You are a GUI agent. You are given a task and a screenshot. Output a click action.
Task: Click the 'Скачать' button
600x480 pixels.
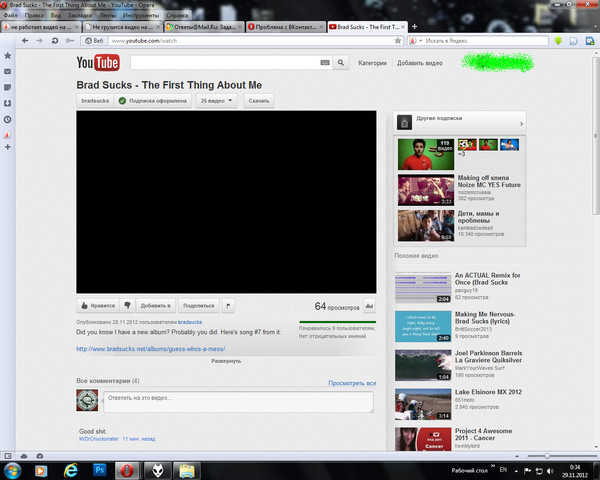[x=259, y=101]
